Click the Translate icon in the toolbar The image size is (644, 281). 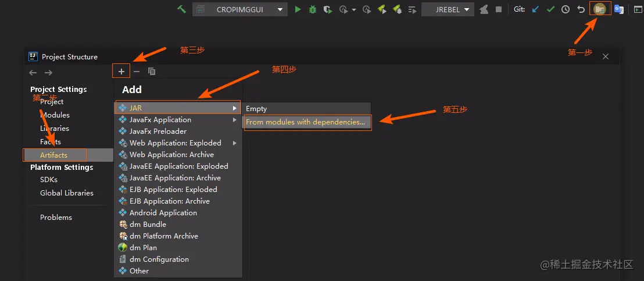(618, 9)
